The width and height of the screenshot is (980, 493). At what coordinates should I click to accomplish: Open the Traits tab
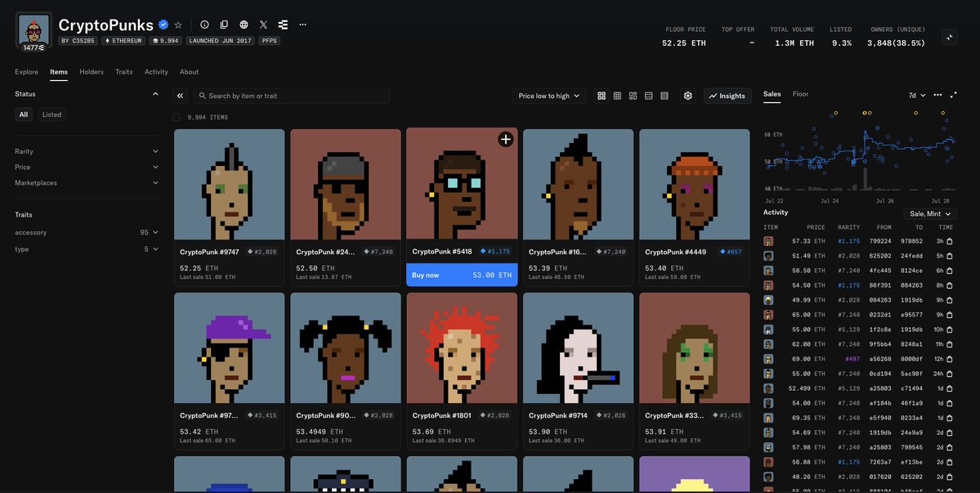tap(123, 72)
